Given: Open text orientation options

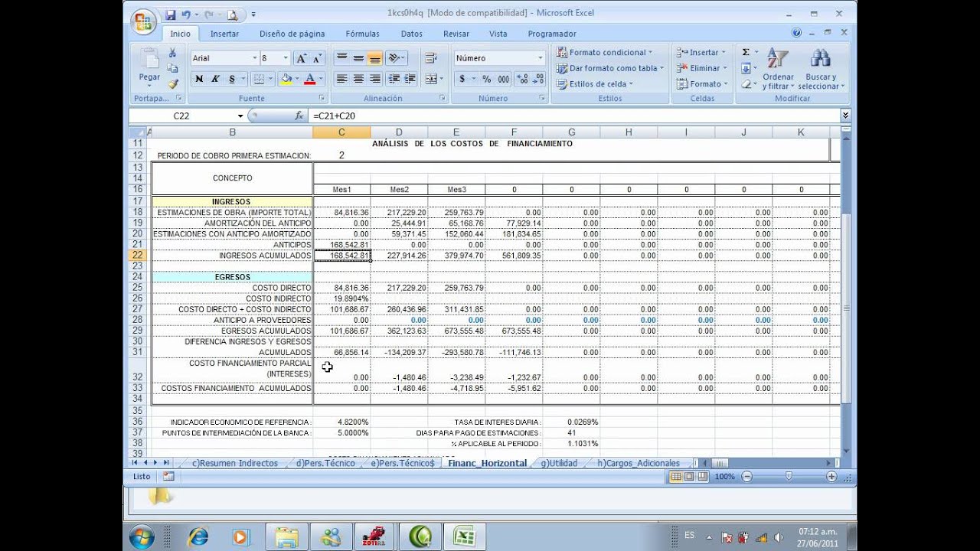Looking at the screenshot, I should (x=397, y=58).
